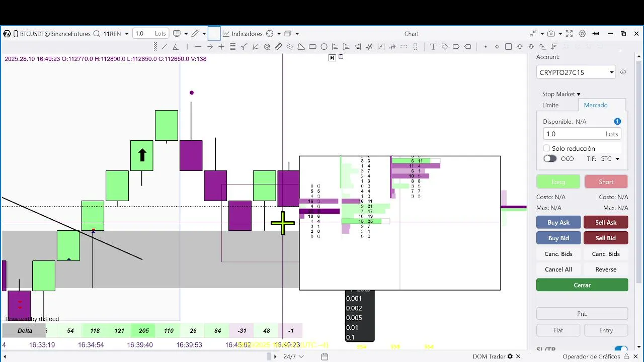The width and height of the screenshot is (644, 362).
Task: Select the horizontal line tool
Action: tap(198, 47)
